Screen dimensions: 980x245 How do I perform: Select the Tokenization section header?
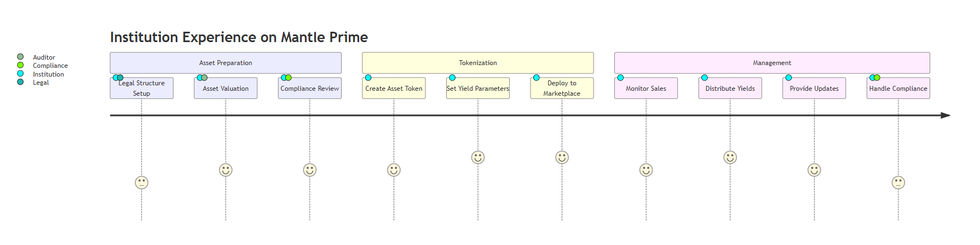pos(478,63)
